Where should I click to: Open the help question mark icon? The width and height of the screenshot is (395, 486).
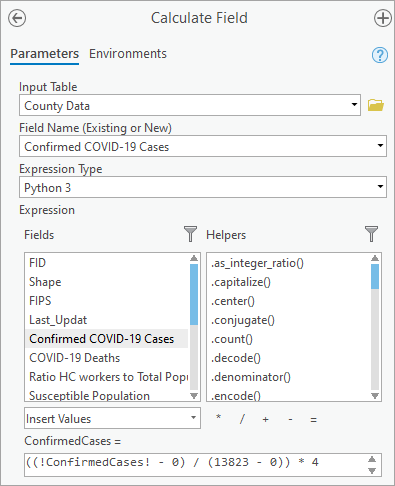[x=380, y=55]
